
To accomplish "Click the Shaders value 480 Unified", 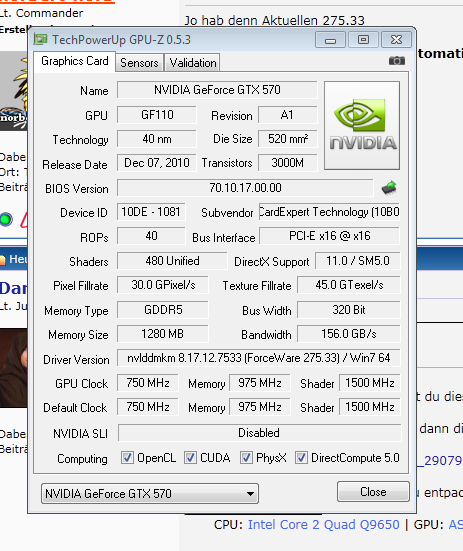I will click(172, 261).
